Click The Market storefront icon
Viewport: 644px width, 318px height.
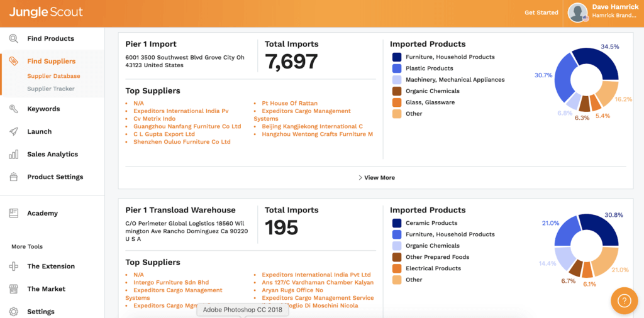tap(13, 289)
